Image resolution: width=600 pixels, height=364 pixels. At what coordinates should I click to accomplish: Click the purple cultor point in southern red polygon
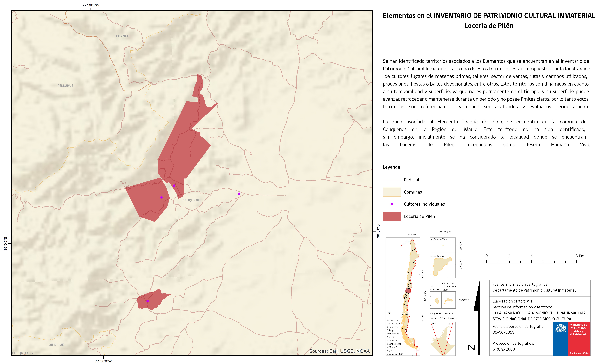coord(148,301)
